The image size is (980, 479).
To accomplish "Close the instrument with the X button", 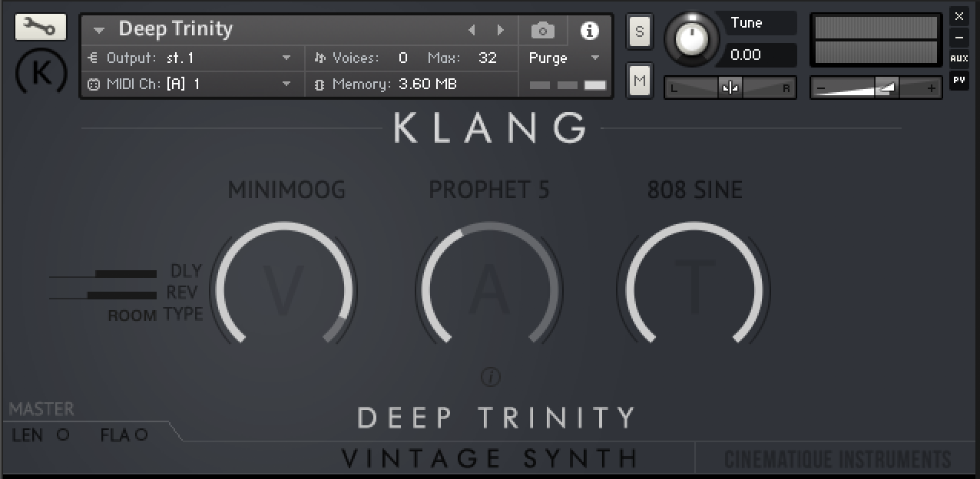I will (x=958, y=16).
